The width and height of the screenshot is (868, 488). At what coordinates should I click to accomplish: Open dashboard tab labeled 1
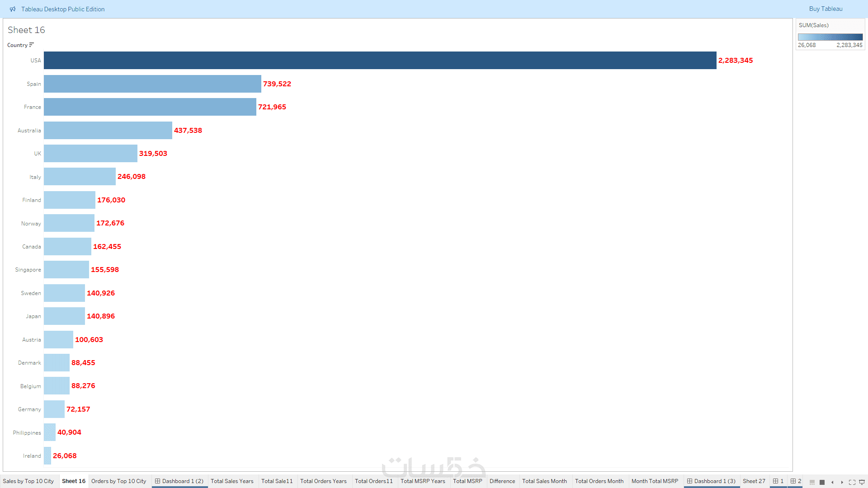click(x=778, y=481)
